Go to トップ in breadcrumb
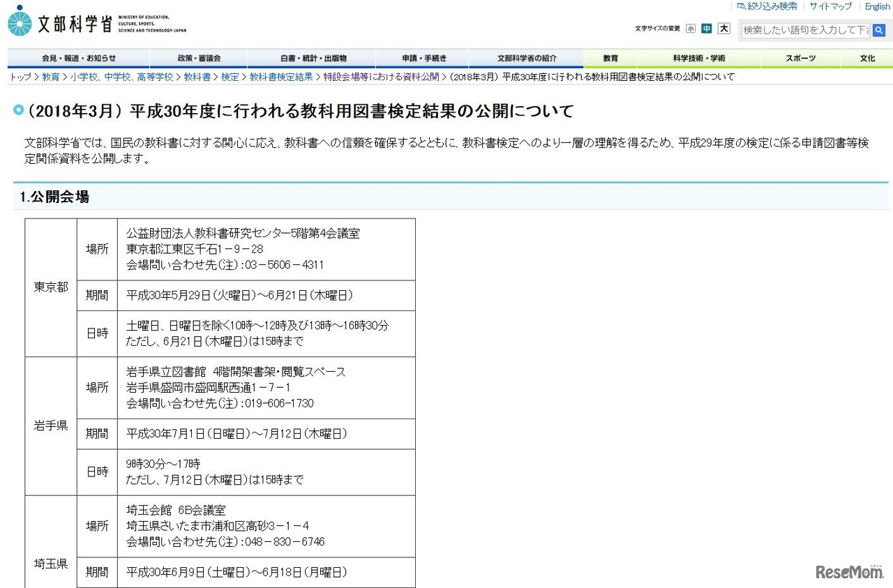893x588 pixels. [x=20, y=77]
